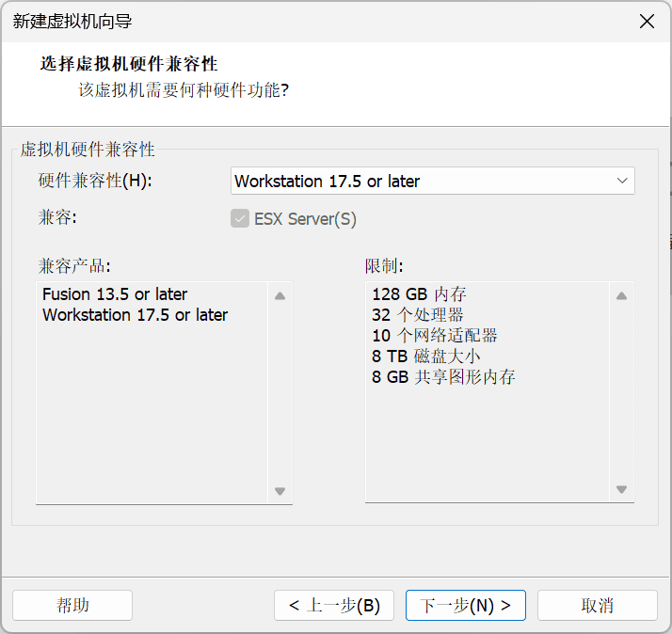Click the 帮助 button

(x=72, y=605)
